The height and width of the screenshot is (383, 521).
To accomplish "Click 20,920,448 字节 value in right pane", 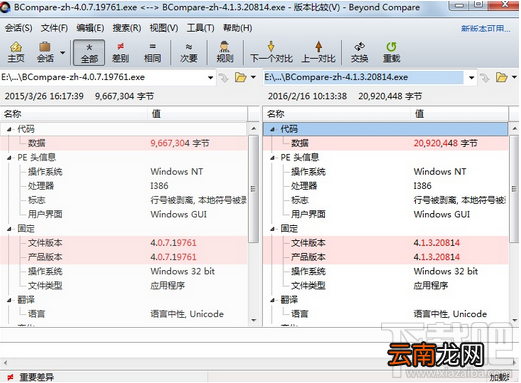I will click(445, 143).
